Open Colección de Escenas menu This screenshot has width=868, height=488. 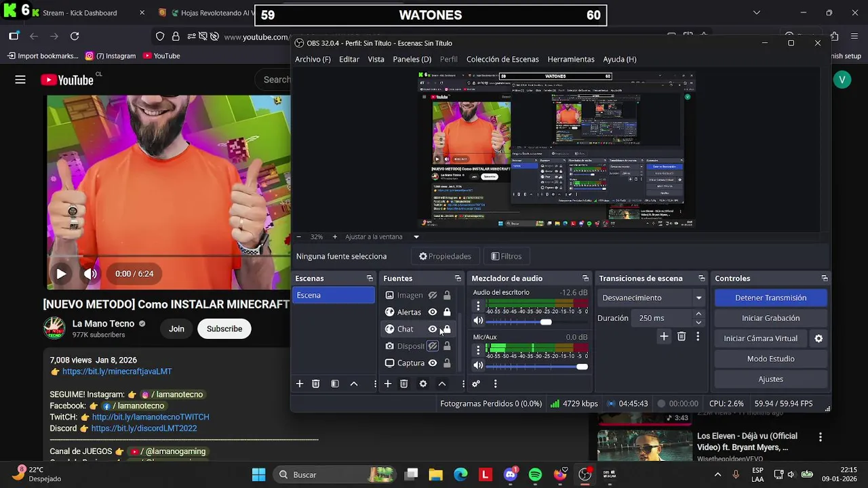point(502,59)
